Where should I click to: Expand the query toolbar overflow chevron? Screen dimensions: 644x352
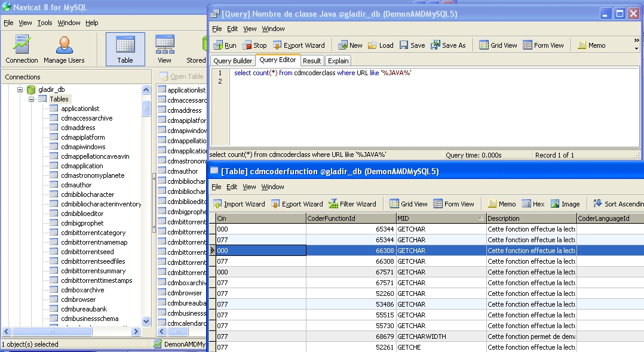[x=636, y=41]
